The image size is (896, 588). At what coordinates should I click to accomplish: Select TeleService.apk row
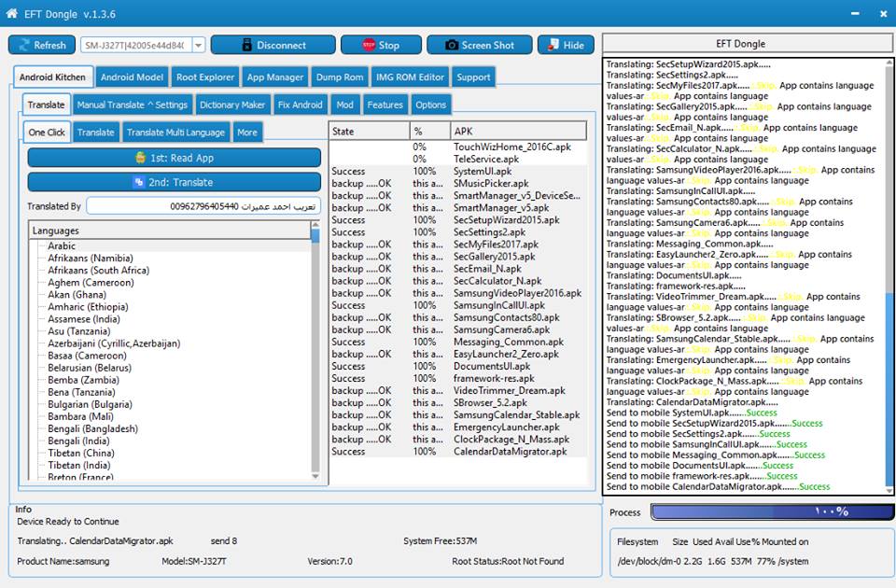click(x=458, y=160)
